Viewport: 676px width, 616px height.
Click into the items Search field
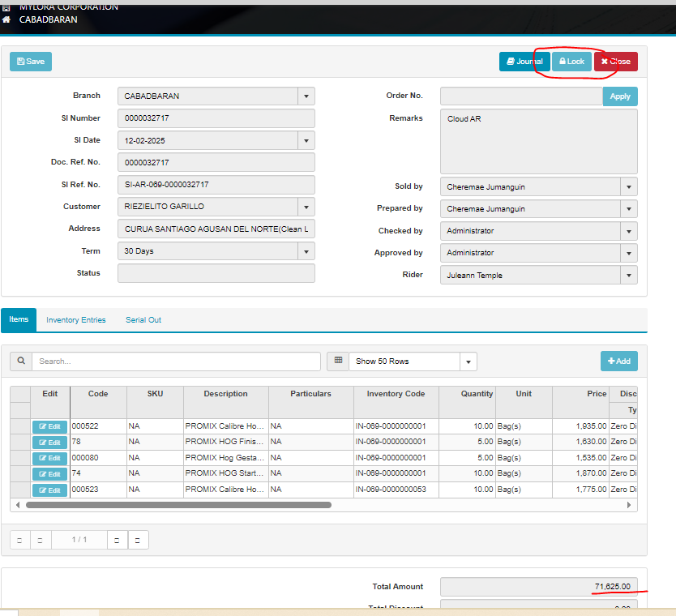(x=176, y=361)
